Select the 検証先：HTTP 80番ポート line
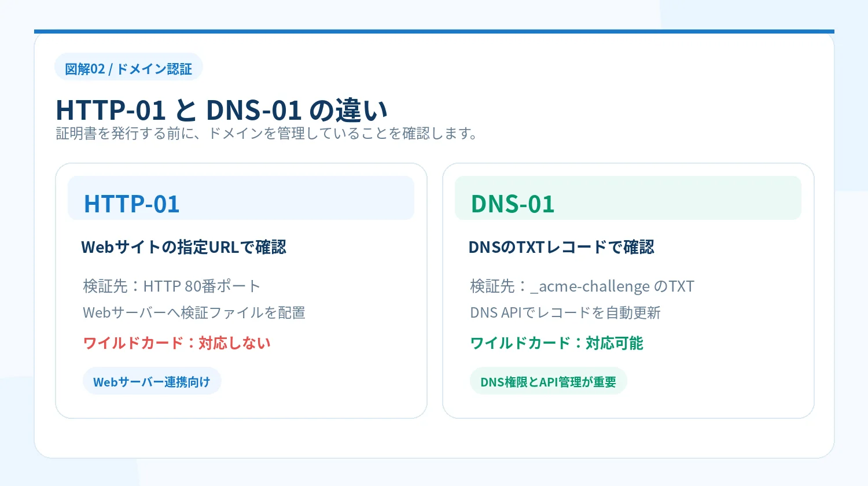Image resolution: width=868 pixels, height=486 pixels. click(x=172, y=286)
